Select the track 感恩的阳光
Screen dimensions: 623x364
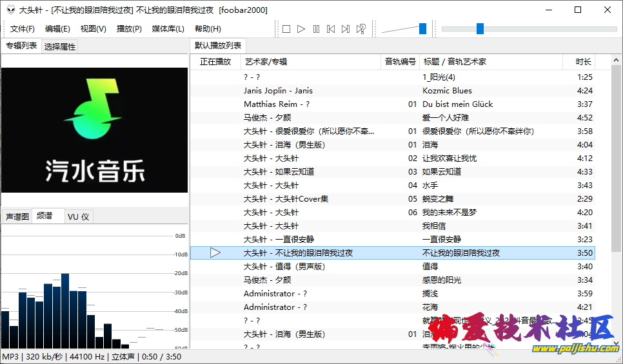[393, 280]
